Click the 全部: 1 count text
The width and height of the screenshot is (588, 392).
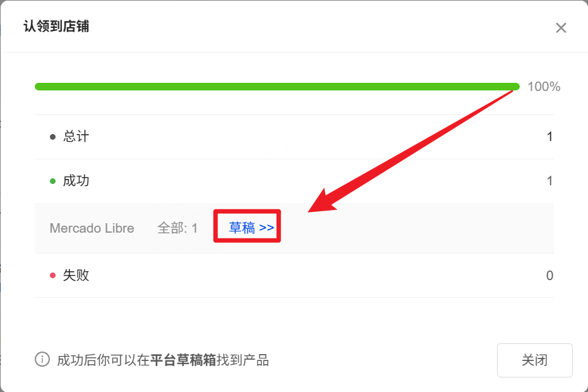pyautogui.click(x=177, y=228)
